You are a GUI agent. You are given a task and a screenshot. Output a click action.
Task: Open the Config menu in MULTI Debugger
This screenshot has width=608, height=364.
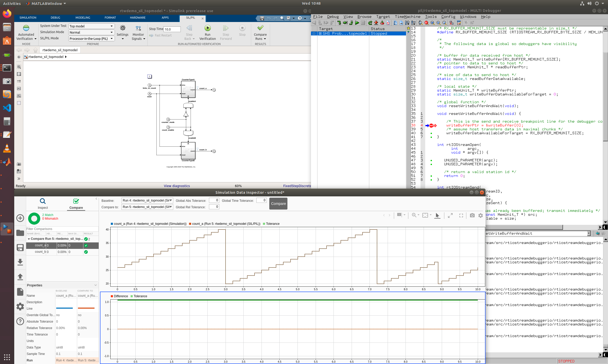(448, 17)
